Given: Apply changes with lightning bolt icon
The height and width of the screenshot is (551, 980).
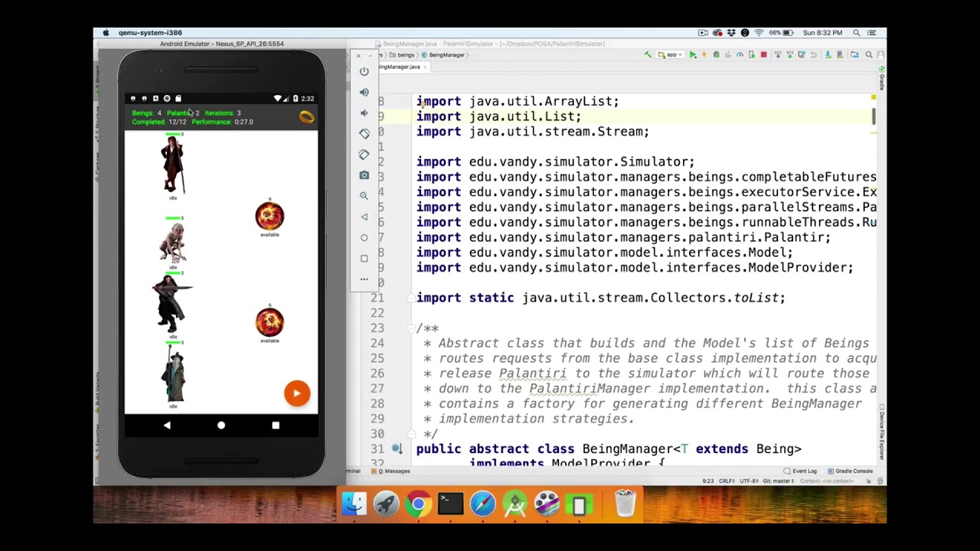Looking at the screenshot, I should coord(704,55).
